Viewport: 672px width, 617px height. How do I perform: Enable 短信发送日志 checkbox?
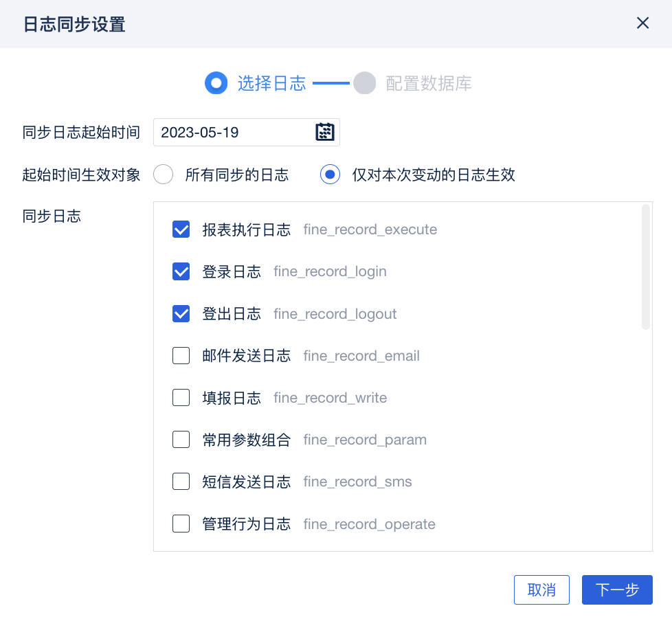point(181,482)
